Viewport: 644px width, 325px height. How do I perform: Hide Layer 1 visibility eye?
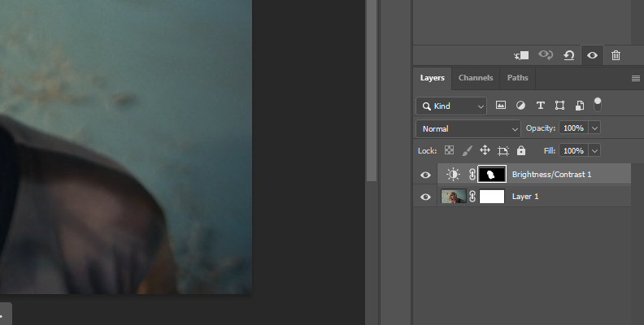(x=425, y=197)
